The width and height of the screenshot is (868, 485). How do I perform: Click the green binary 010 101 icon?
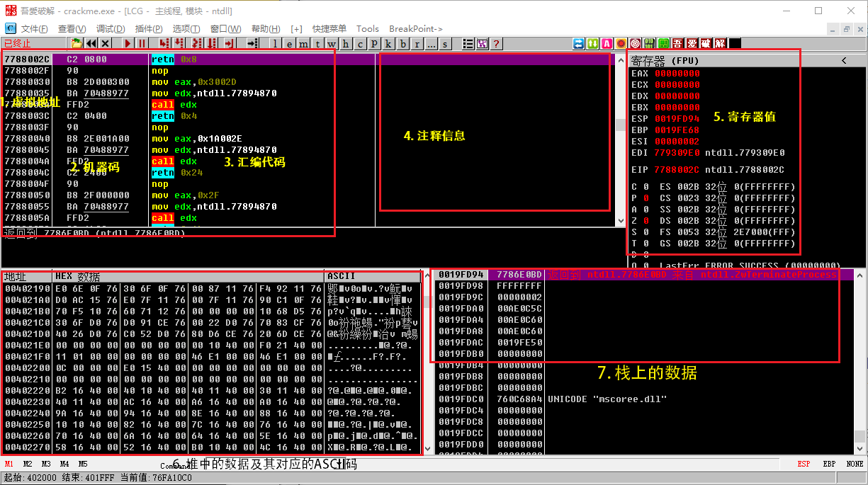click(x=648, y=44)
